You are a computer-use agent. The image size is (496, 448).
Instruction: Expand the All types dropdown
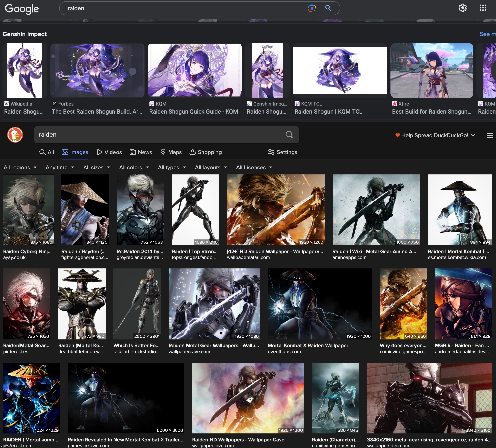click(172, 168)
